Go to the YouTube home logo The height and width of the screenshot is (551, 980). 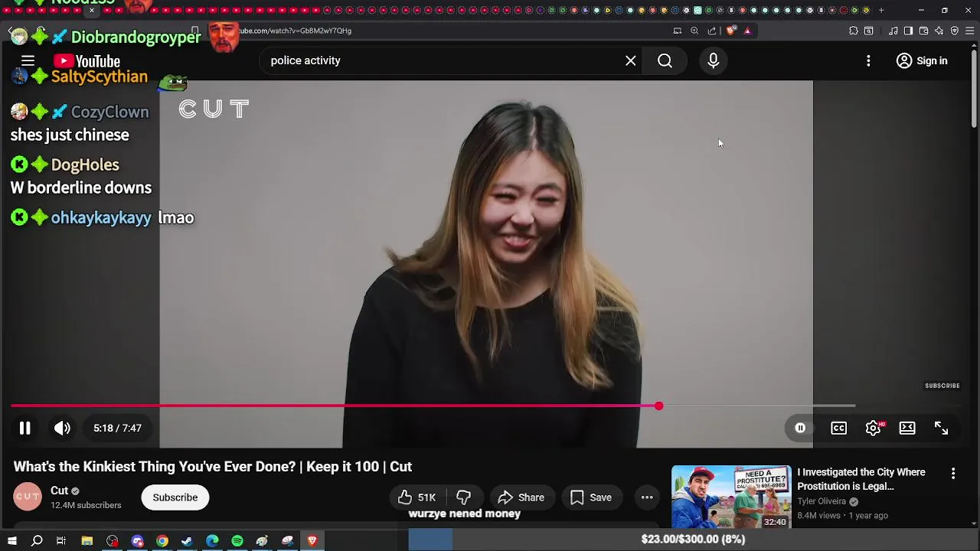click(x=87, y=60)
